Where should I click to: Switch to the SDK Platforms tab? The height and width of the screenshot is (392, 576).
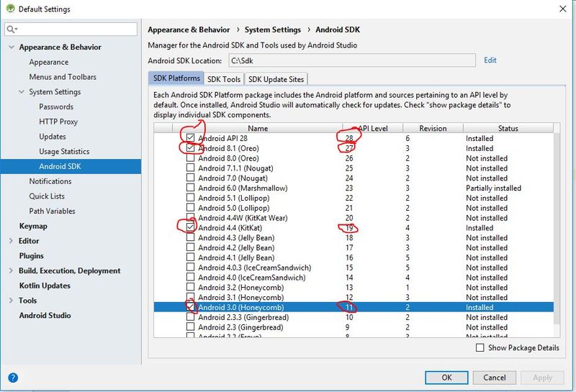(176, 78)
